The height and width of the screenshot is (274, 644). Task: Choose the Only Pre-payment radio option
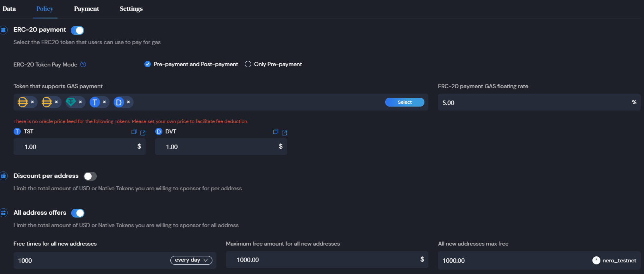pyautogui.click(x=248, y=64)
